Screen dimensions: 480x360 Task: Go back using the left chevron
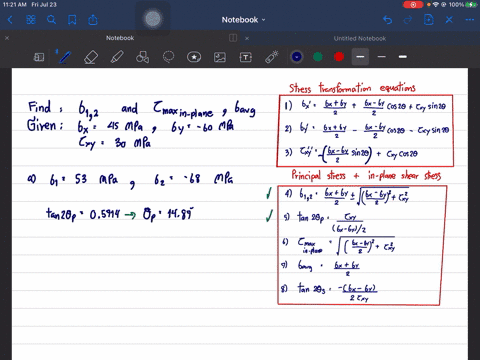coord(10,20)
